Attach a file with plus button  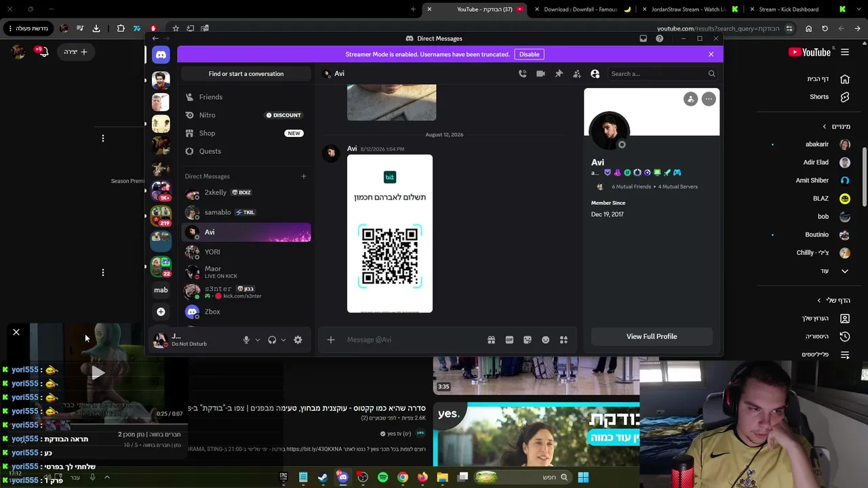pyautogui.click(x=331, y=340)
